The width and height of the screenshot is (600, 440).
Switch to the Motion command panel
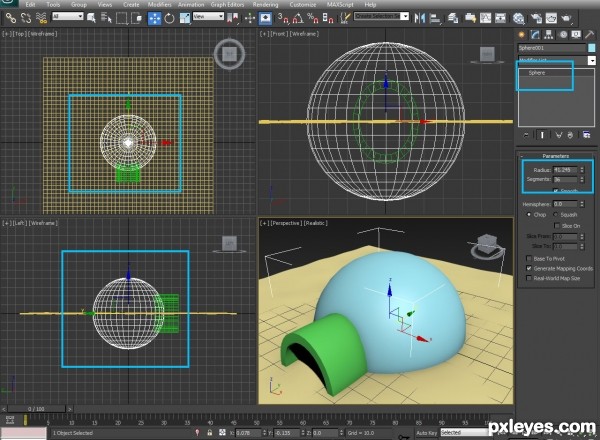(563, 35)
